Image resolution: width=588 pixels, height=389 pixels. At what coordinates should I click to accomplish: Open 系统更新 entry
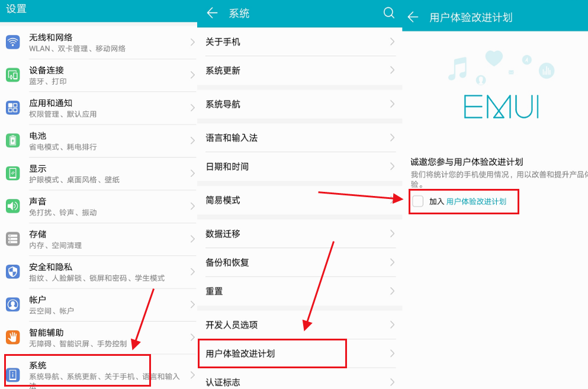[300, 70]
